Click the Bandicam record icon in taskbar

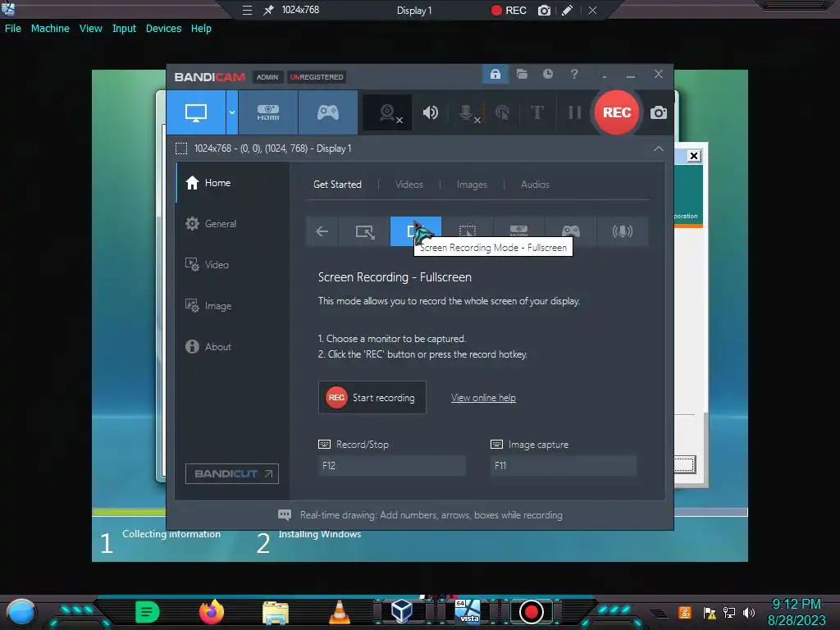coord(531,611)
